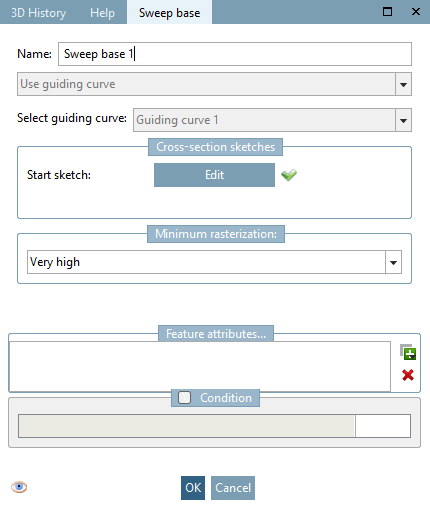Click the add feature attribute icon

point(408,352)
